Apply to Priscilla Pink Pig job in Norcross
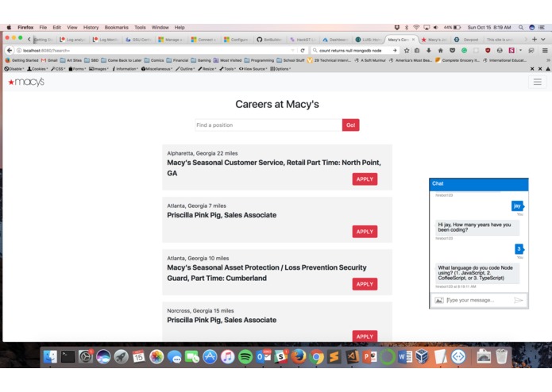The image size is (552, 392). point(365,336)
